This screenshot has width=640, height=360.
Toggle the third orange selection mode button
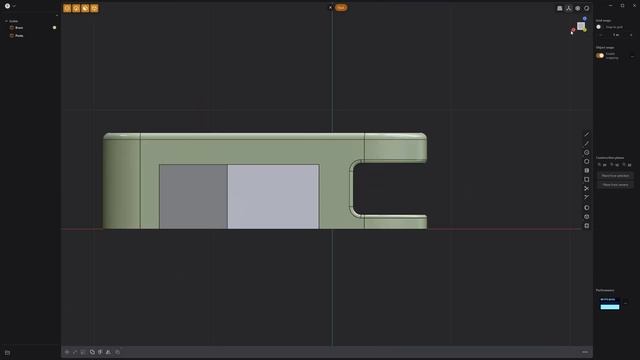85,8
